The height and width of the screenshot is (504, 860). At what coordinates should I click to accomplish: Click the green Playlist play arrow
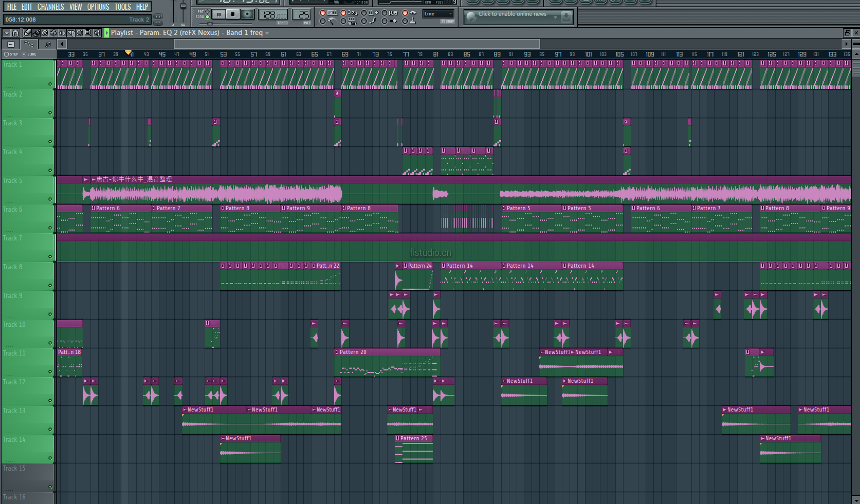click(x=107, y=33)
